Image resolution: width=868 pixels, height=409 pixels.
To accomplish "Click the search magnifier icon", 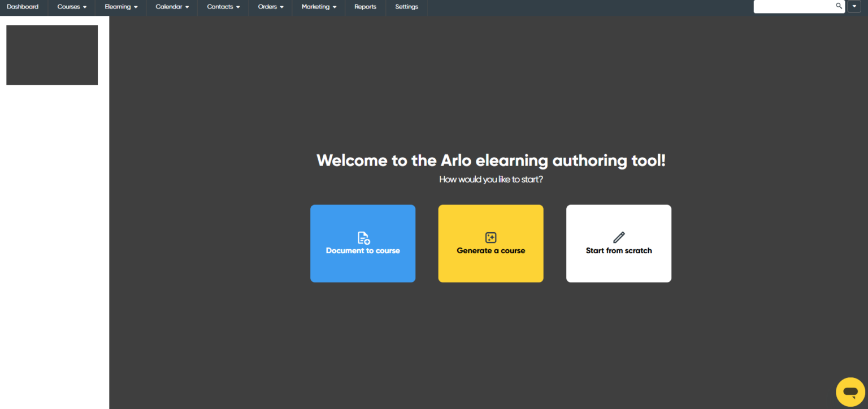I will pos(839,6).
